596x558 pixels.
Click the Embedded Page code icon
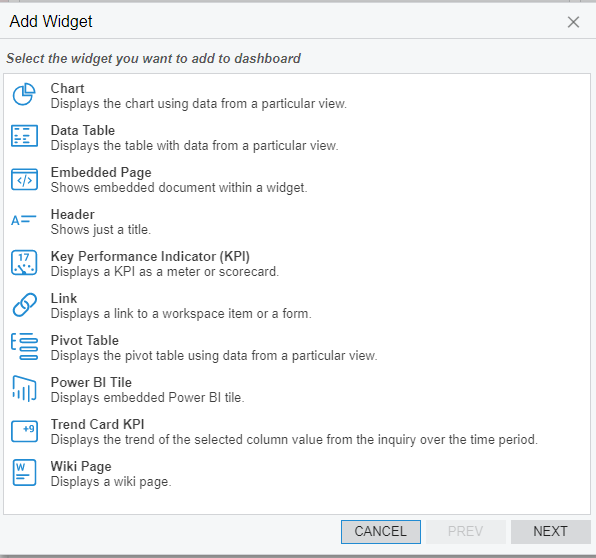point(24,179)
